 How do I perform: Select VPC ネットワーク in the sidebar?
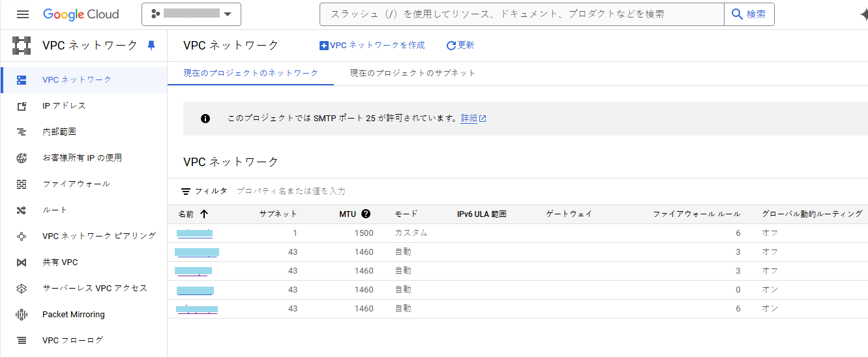[x=77, y=79]
